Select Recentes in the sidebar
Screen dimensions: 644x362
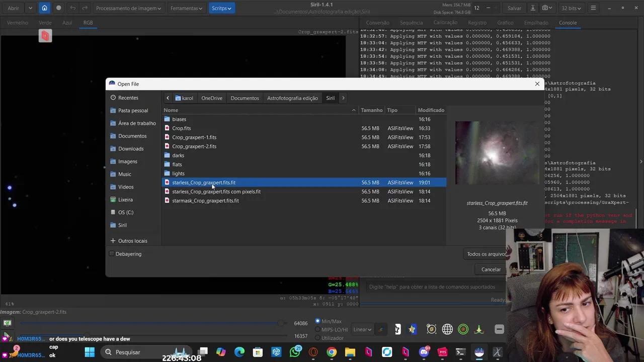[x=128, y=98]
